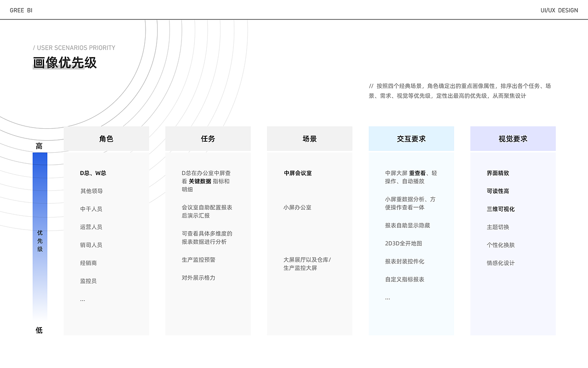Select the 界面精致 visual requirement
The width and height of the screenshot is (588, 368).
pyautogui.click(x=498, y=173)
